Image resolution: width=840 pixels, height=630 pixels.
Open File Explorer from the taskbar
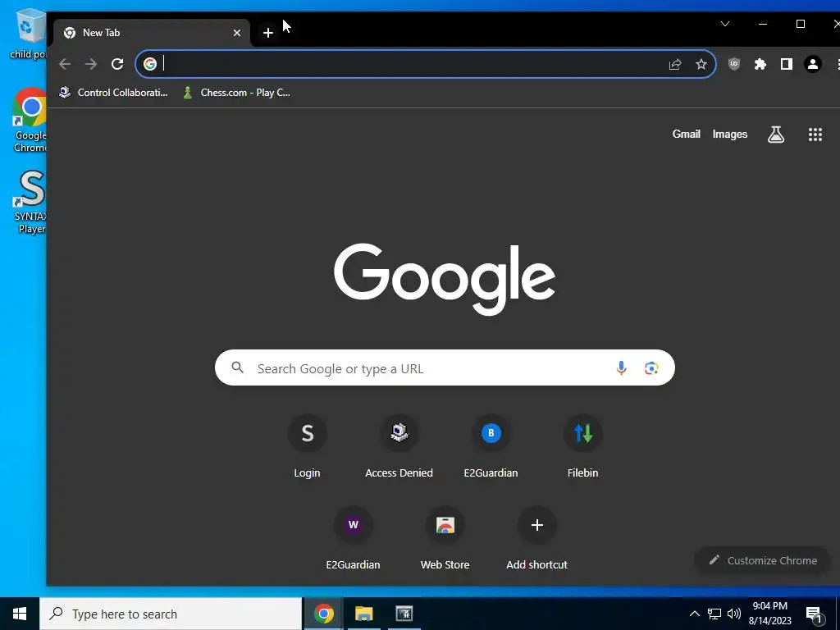click(x=363, y=614)
